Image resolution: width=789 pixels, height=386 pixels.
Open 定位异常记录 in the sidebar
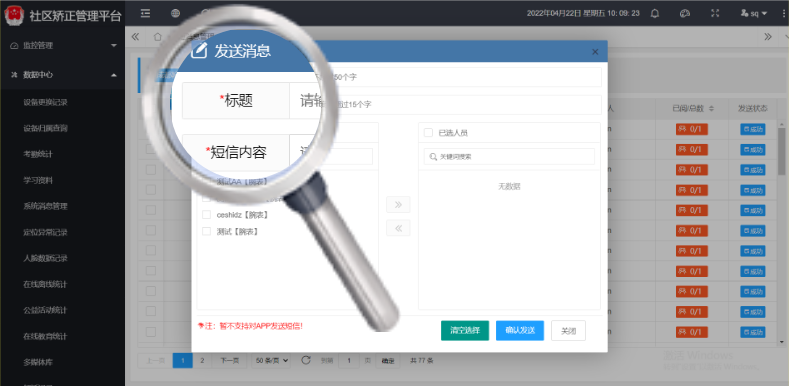[x=45, y=233]
